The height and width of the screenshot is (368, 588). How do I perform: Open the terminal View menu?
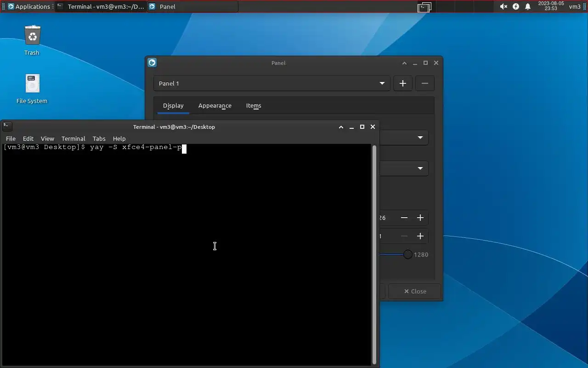(x=47, y=138)
